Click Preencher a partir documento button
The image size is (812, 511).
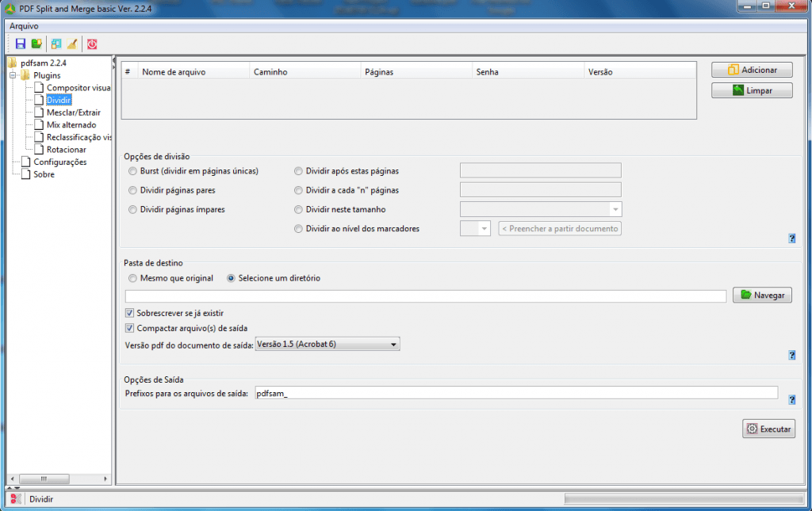pyautogui.click(x=560, y=229)
